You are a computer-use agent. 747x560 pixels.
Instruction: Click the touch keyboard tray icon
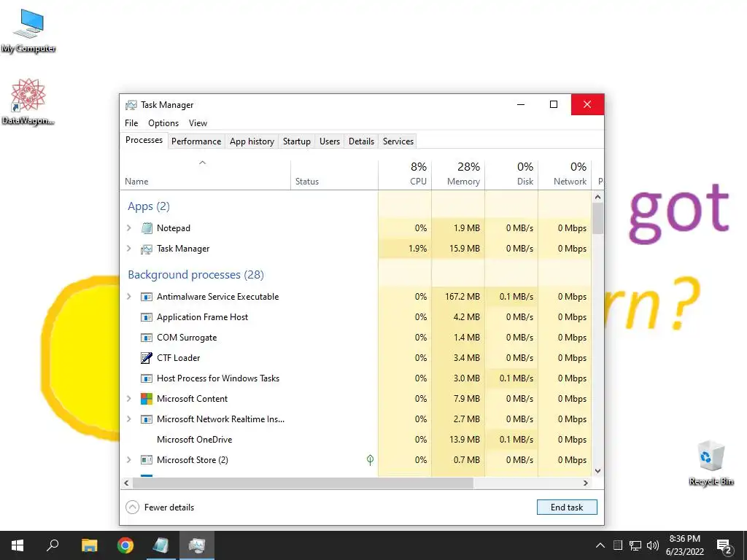(x=617, y=545)
